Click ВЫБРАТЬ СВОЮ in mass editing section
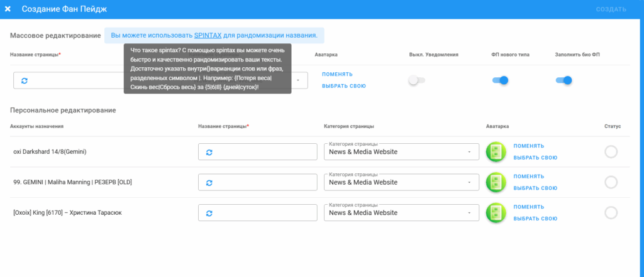The image size is (644, 277). pos(344,86)
